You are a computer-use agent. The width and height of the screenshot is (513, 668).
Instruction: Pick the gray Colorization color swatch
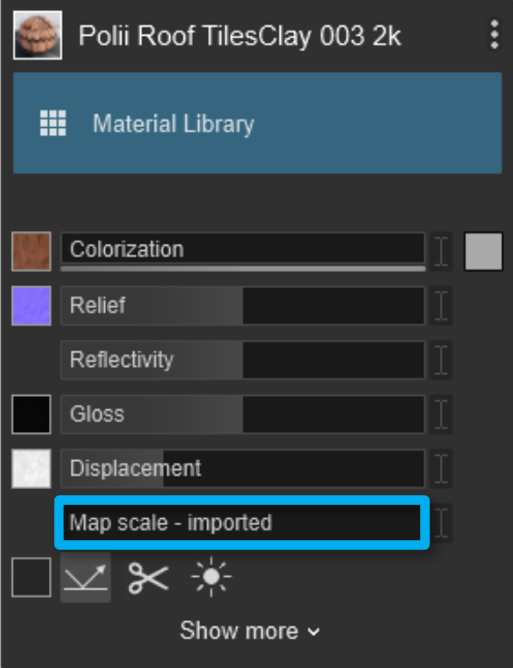click(x=483, y=251)
